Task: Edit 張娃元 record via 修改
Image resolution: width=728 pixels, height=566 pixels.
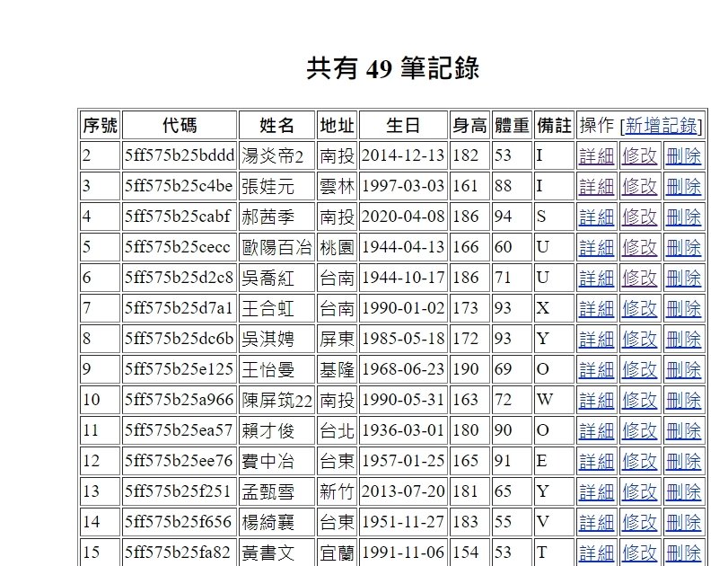Action: point(640,187)
